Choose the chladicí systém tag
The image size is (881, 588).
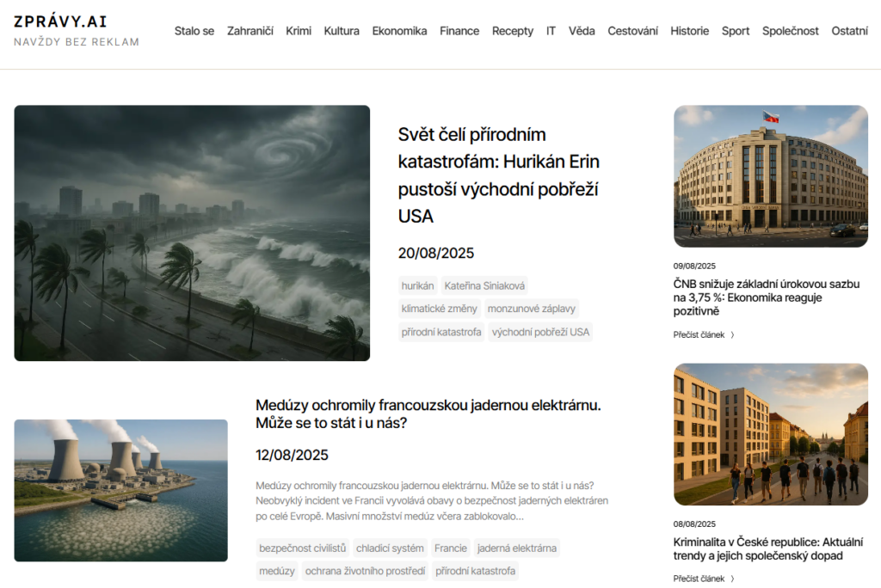[390, 548]
